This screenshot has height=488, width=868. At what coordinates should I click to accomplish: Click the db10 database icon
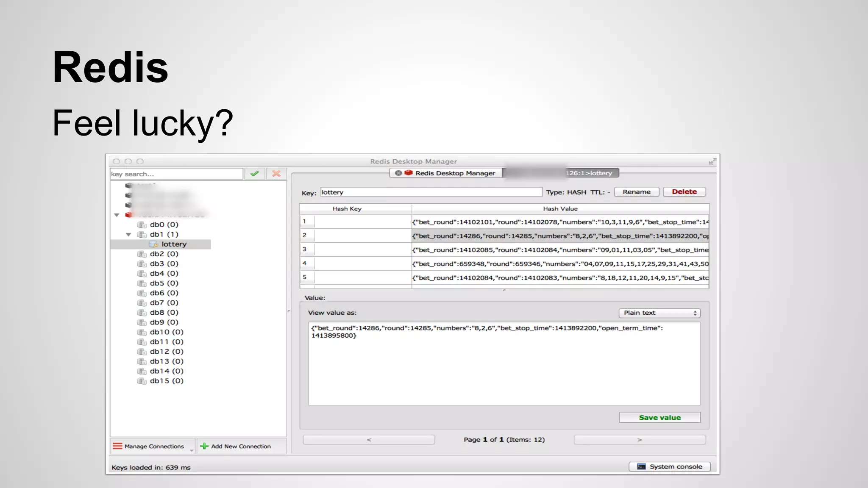pyautogui.click(x=142, y=332)
